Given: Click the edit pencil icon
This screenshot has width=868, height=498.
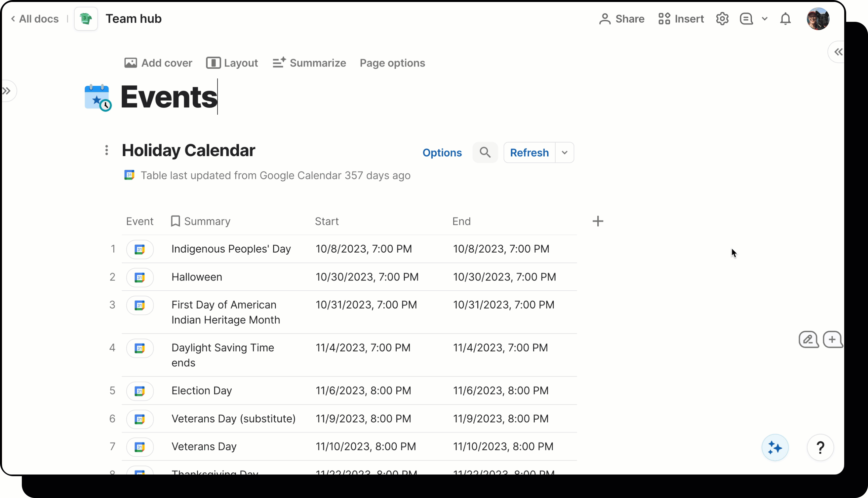Looking at the screenshot, I should click(x=808, y=340).
